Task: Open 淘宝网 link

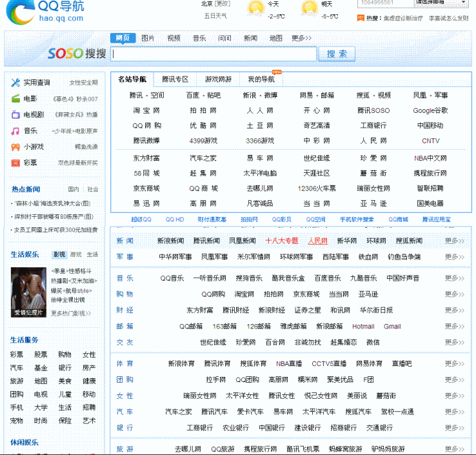Action: click(146, 110)
